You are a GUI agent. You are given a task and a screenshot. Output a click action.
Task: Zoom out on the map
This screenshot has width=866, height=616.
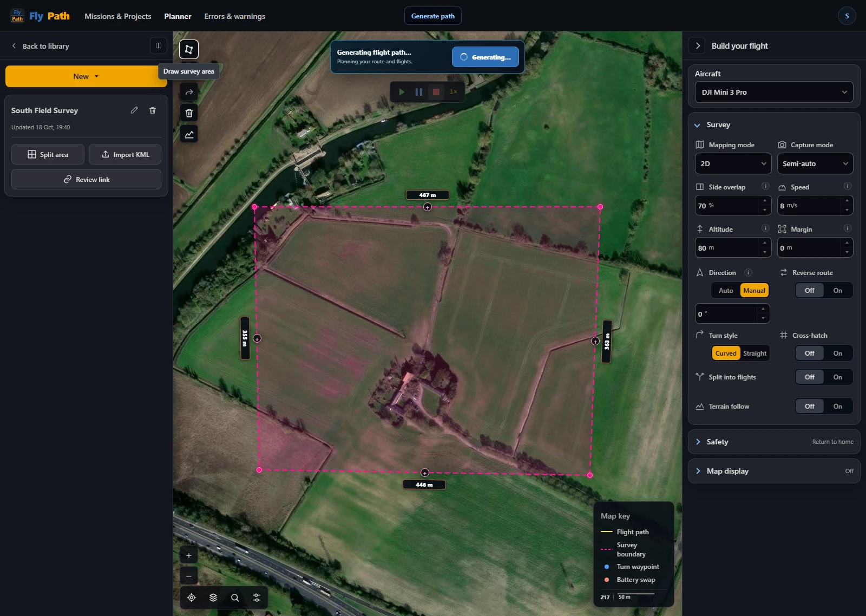189,576
